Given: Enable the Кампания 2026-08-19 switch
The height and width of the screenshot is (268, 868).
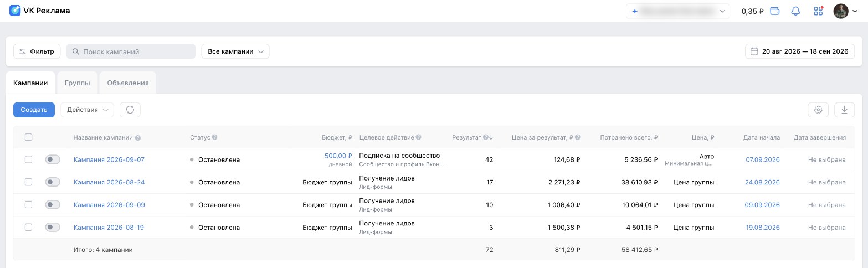Looking at the screenshot, I should pos(53,228).
